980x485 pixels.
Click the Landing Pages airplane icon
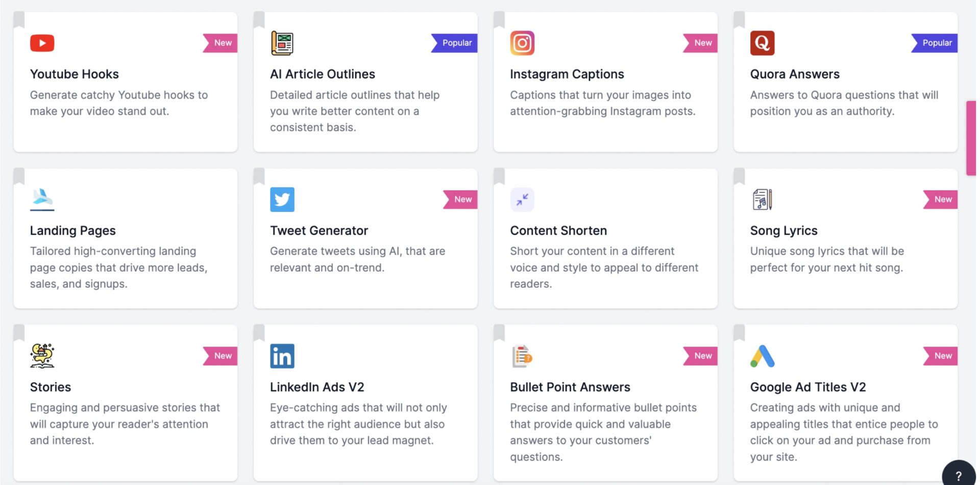coord(42,198)
